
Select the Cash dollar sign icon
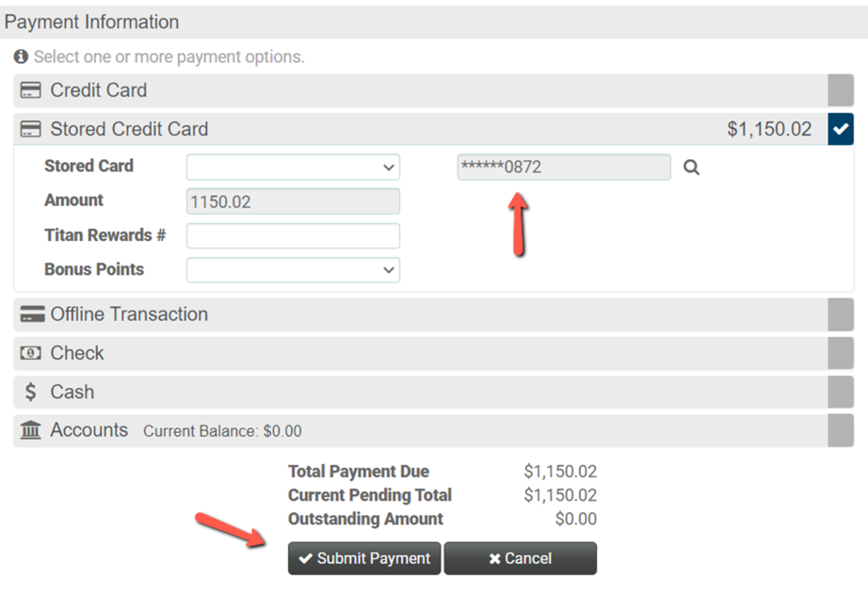pyautogui.click(x=31, y=392)
